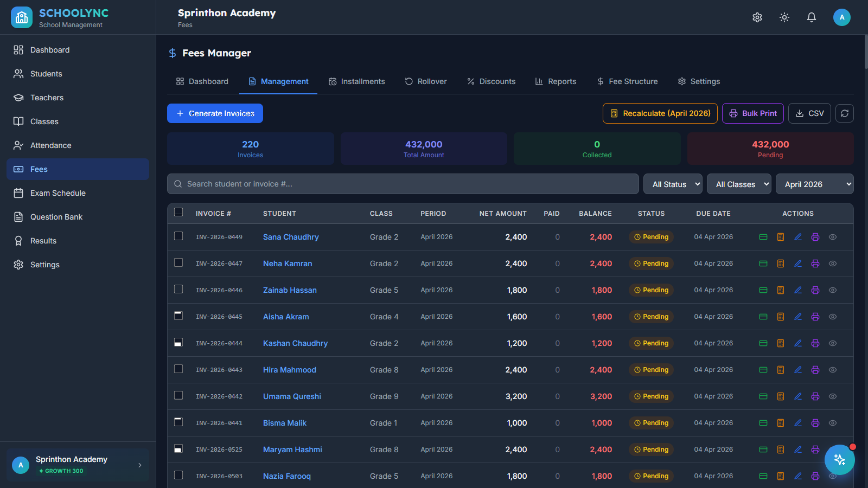Open the settings gear in top bar
868x488 pixels.
click(x=757, y=17)
